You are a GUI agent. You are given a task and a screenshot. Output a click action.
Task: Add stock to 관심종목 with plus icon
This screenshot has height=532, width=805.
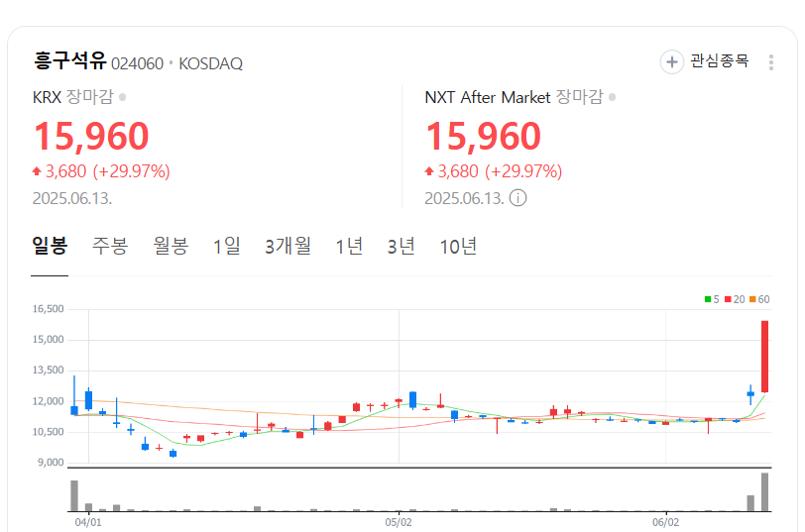[671, 62]
